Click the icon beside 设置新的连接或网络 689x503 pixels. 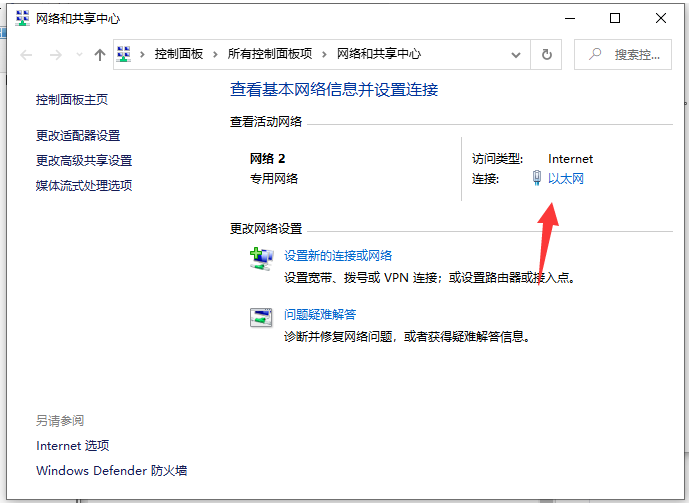pos(260,259)
